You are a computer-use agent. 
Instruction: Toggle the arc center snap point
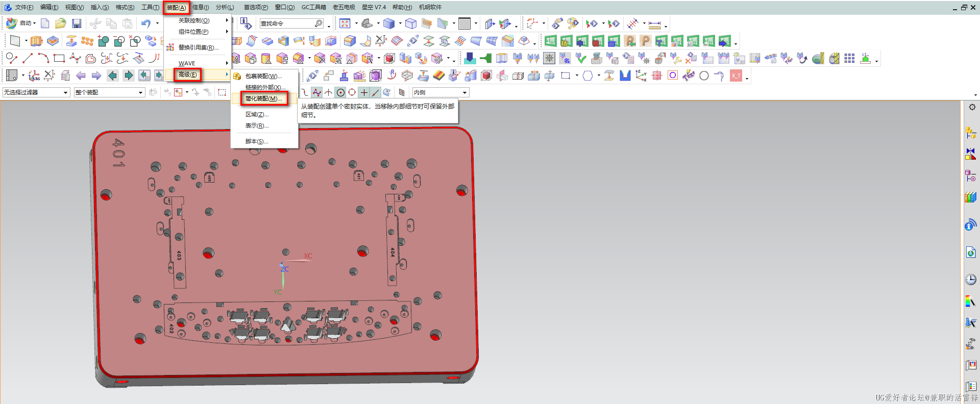click(x=340, y=92)
